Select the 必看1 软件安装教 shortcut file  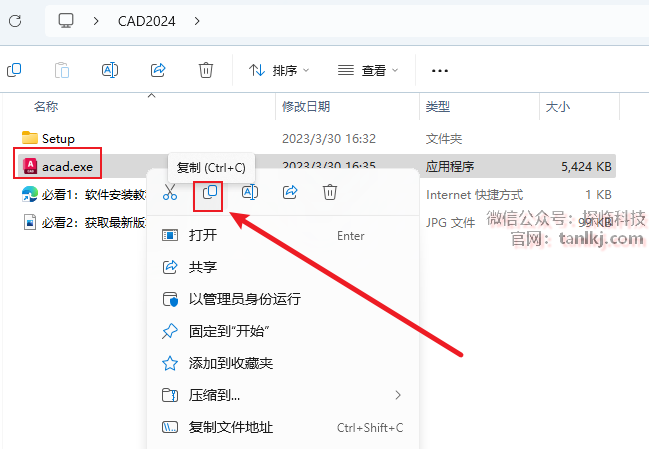(x=94, y=194)
